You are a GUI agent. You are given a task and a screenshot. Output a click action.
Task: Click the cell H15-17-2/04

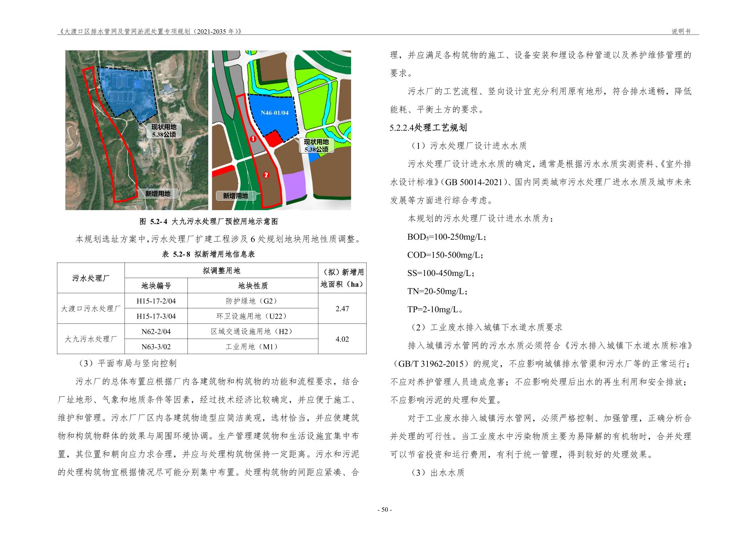tap(156, 301)
